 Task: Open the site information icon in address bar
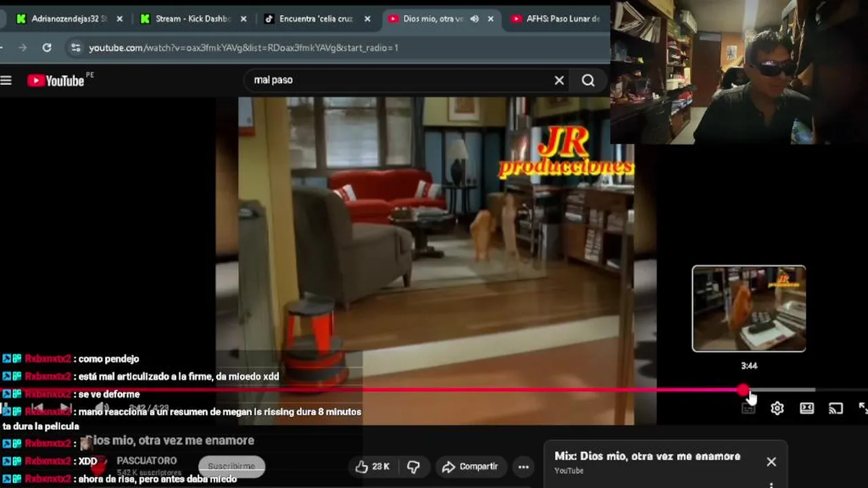coord(76,47)
